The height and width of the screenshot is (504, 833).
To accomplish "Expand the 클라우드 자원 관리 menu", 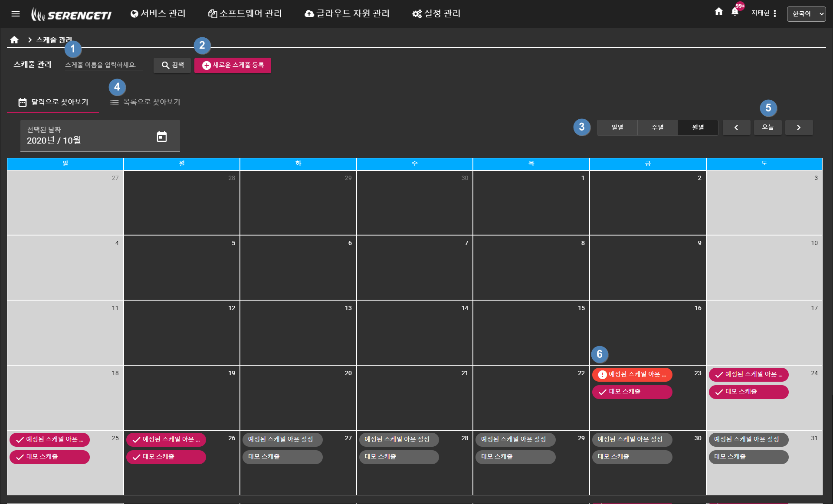I will 347,14.
